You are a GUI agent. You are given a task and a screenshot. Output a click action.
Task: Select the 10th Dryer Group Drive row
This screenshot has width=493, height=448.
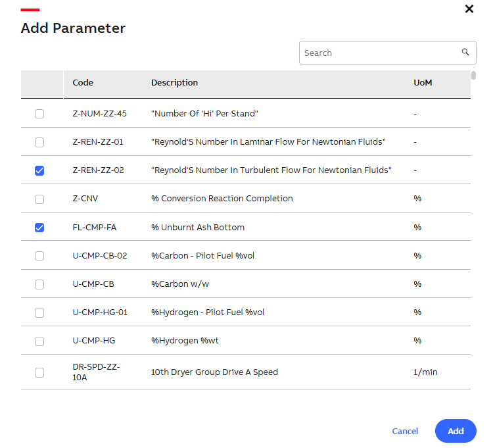pos(246,372)
